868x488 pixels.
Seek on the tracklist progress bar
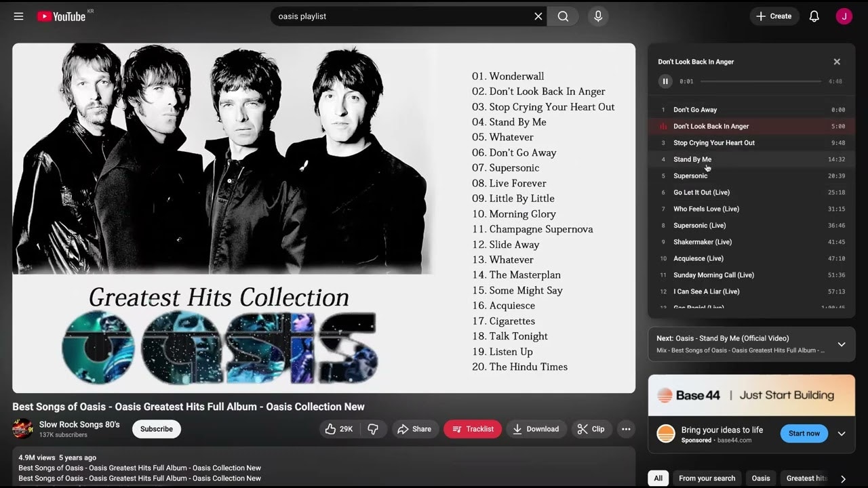click(761, 81)
